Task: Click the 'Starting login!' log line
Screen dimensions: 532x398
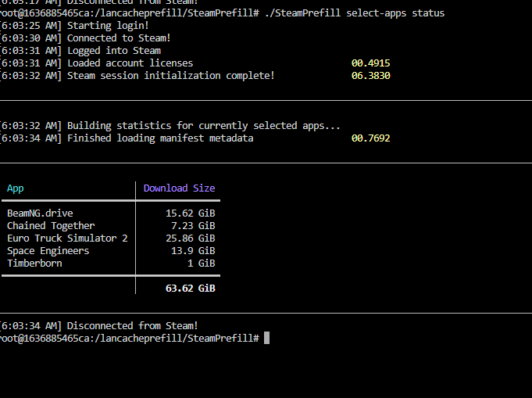Action: pyautogui.click(x=108, y=26)
